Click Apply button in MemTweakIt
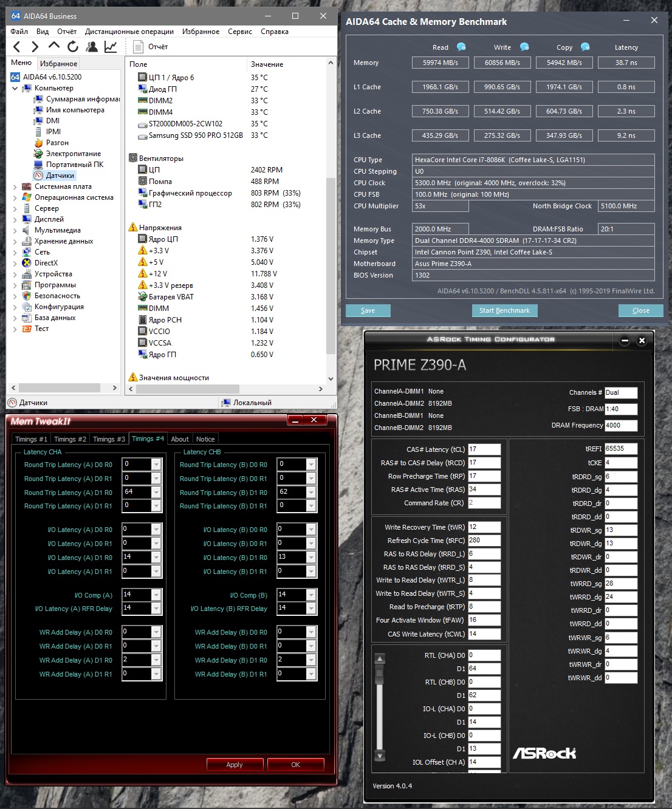Viewport: 672px width, 809px height. click(235, 765)
